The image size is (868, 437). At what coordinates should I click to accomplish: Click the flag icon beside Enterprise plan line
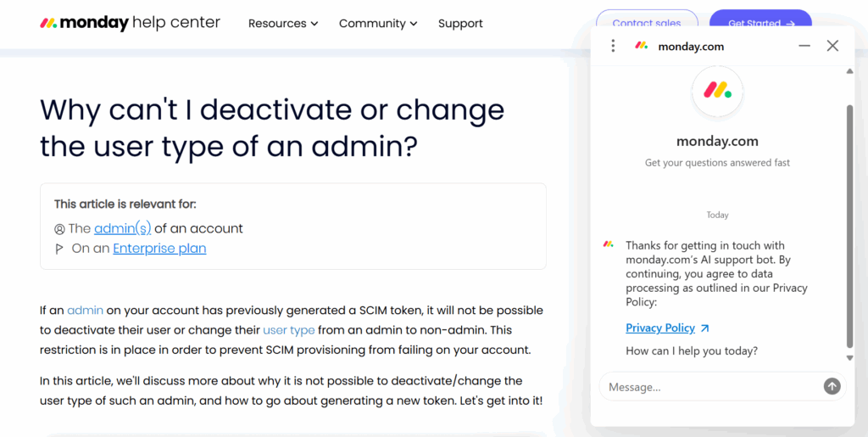click(x=59, y=249)
